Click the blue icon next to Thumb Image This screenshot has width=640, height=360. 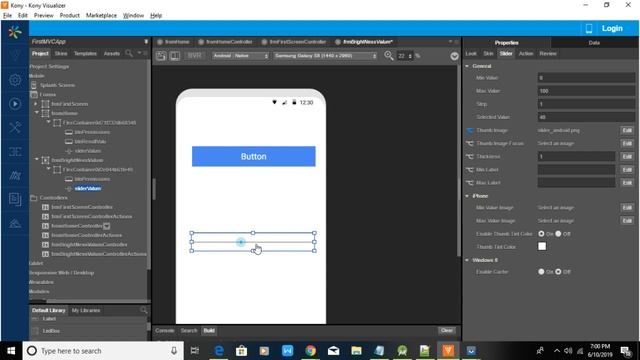pyautogui.click(x=470, y=130)
